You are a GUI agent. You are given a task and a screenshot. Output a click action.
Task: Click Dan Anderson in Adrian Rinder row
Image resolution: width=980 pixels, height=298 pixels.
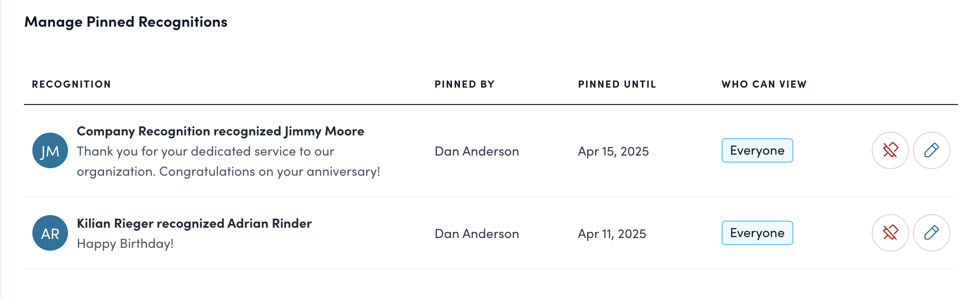(476, 234)
